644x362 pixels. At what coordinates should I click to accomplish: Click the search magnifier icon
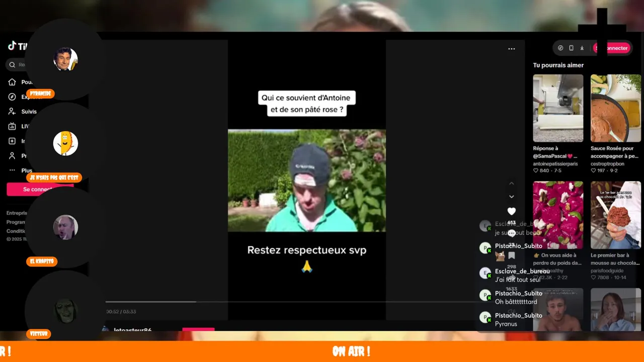tap(12, 64)
